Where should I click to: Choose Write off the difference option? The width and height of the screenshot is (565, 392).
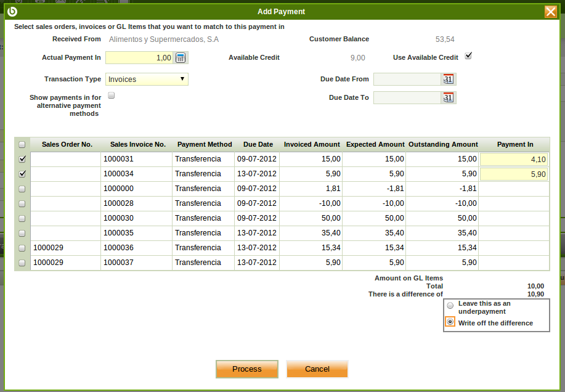pyautogui.click(x=450, y=322)
